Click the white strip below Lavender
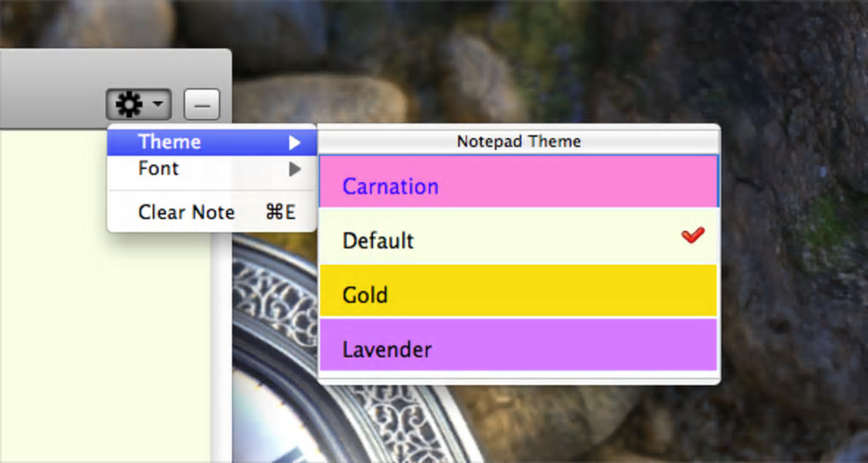 [x=517, y=375]
